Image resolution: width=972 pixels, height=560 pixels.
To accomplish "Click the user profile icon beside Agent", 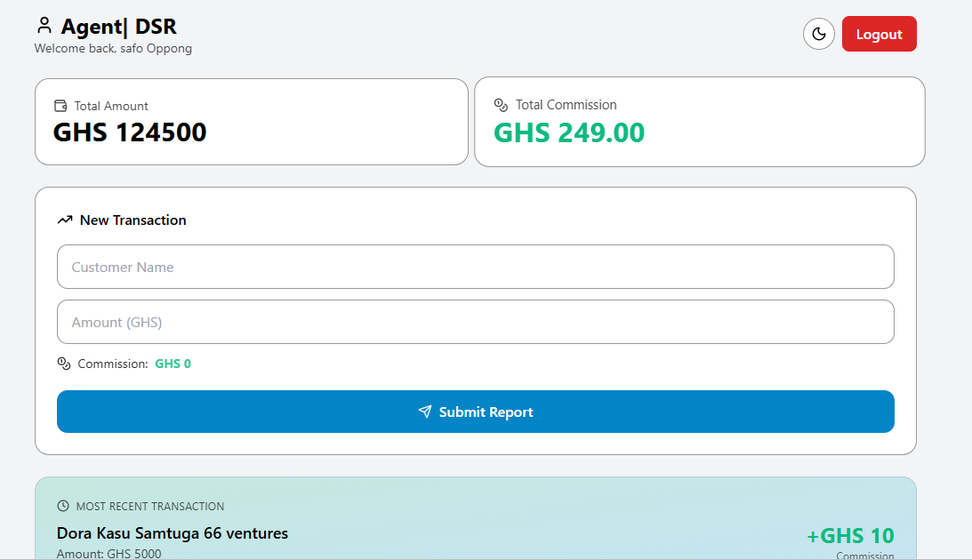I will click(x=44, y=26).
